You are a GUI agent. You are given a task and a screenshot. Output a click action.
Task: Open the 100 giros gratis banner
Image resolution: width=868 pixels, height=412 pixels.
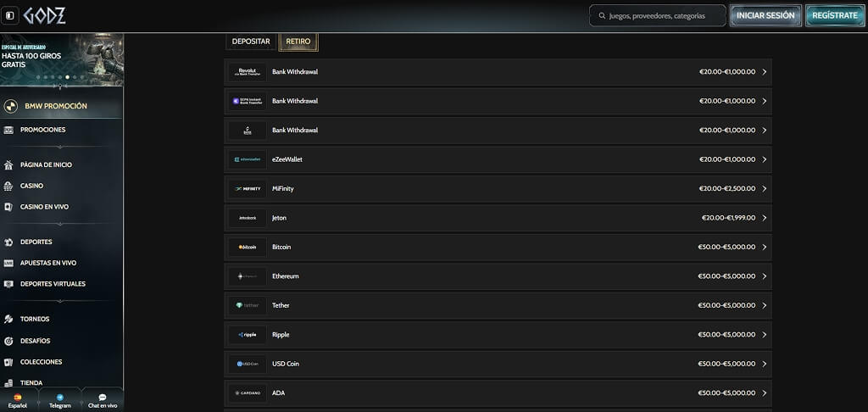(61, 60)
